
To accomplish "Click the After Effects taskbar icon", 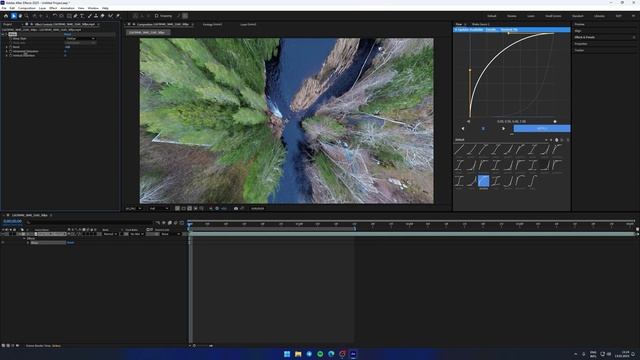I will tap(353, 354).
